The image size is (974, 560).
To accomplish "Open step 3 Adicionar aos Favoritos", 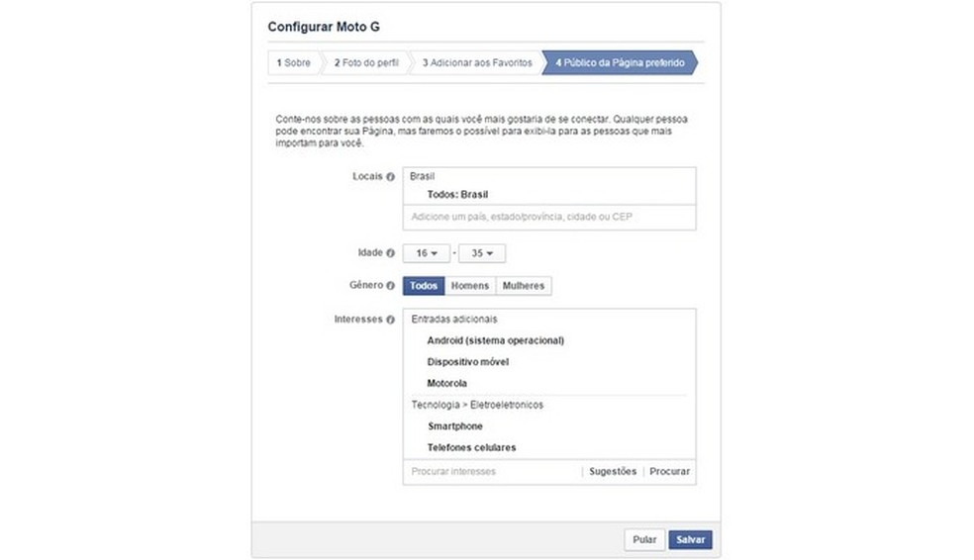I will tap(477, 63).
